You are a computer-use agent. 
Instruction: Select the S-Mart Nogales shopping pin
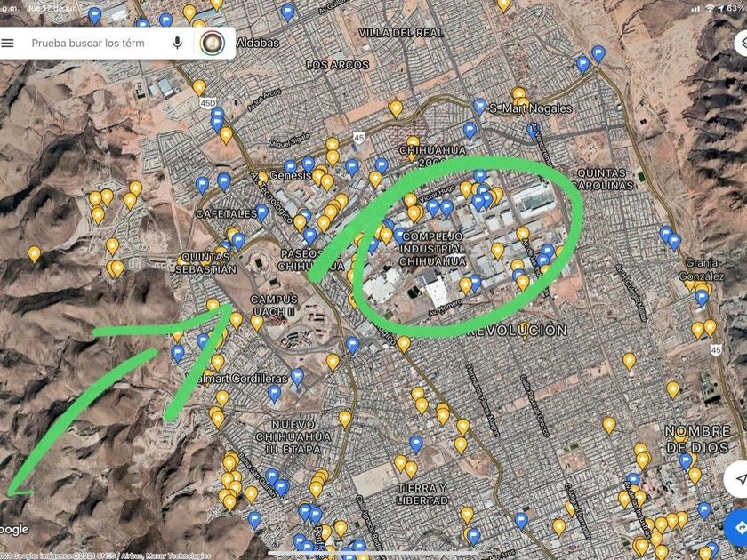(479, 107)
